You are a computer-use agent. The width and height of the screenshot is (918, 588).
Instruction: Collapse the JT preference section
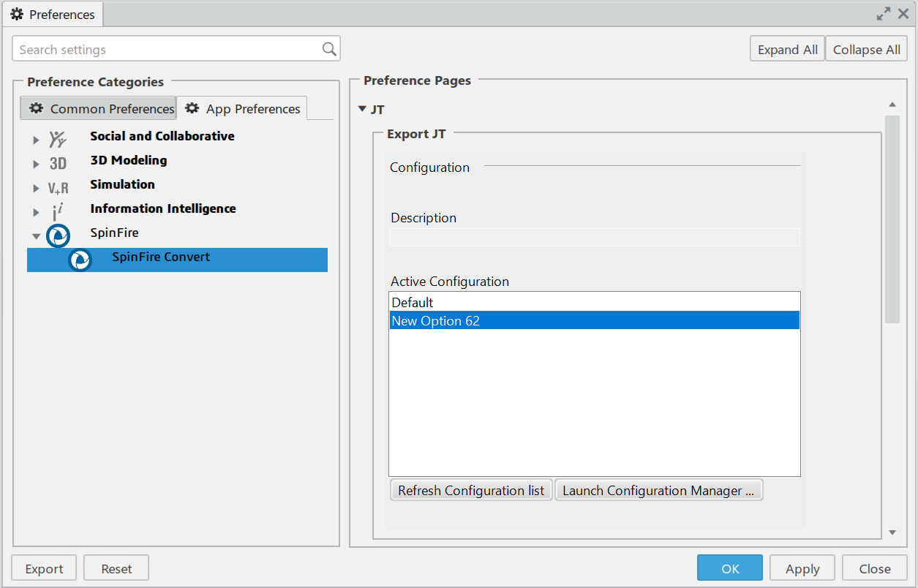(x=362, y=109)
